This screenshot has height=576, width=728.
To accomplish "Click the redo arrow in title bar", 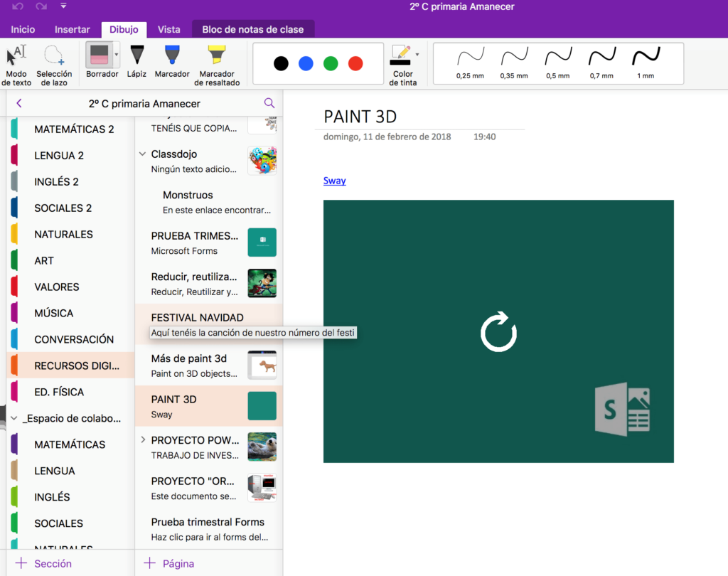I will (x=41, y=6).
